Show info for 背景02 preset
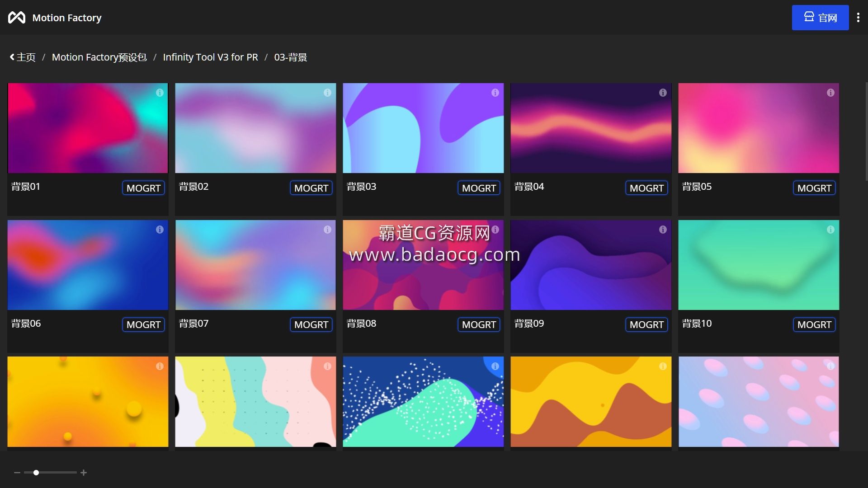868x488 pixels. [327, 93]
